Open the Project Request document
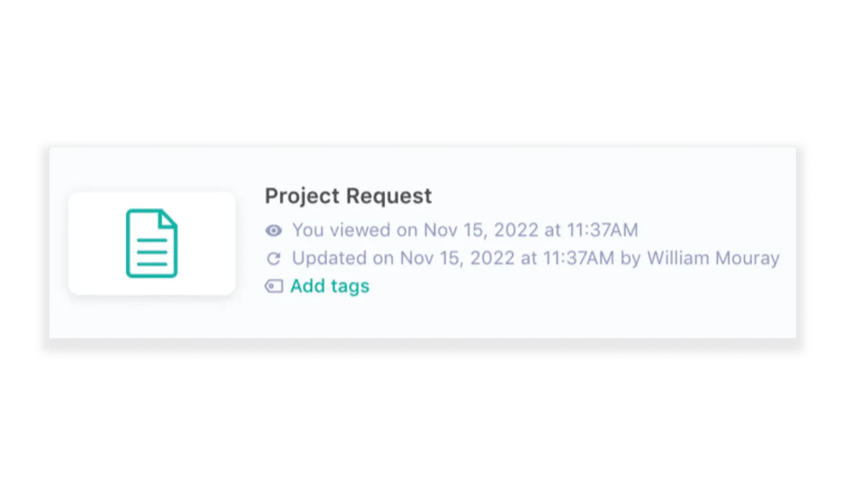843x504 pixels. 349,196
